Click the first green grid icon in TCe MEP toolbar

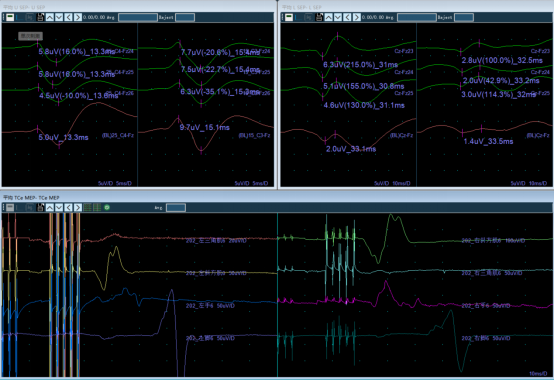87,207
